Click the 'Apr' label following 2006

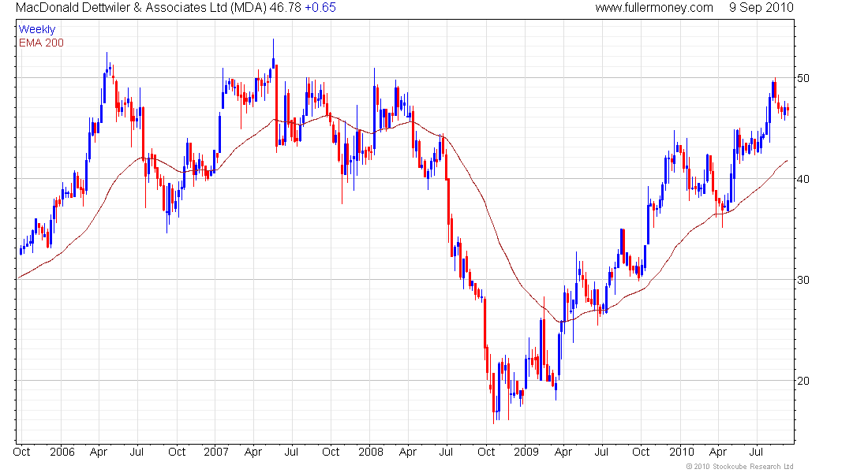(x=99, y=452)
